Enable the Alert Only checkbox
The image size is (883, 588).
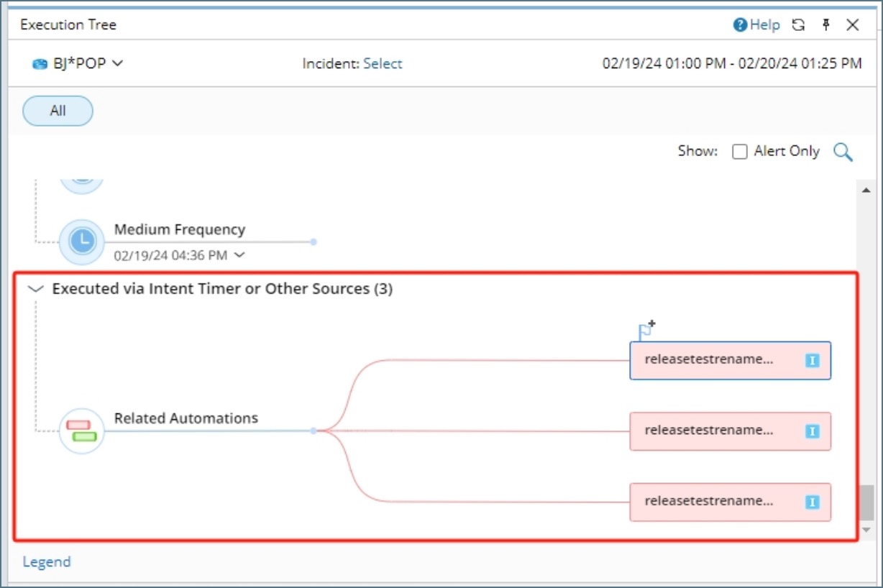click(740, 152)
